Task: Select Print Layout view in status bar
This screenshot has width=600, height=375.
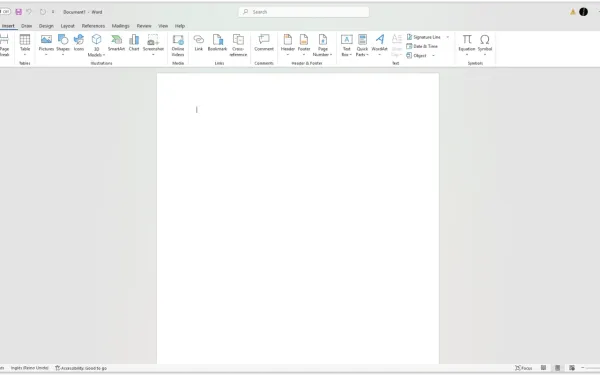Action: (558, 368)
